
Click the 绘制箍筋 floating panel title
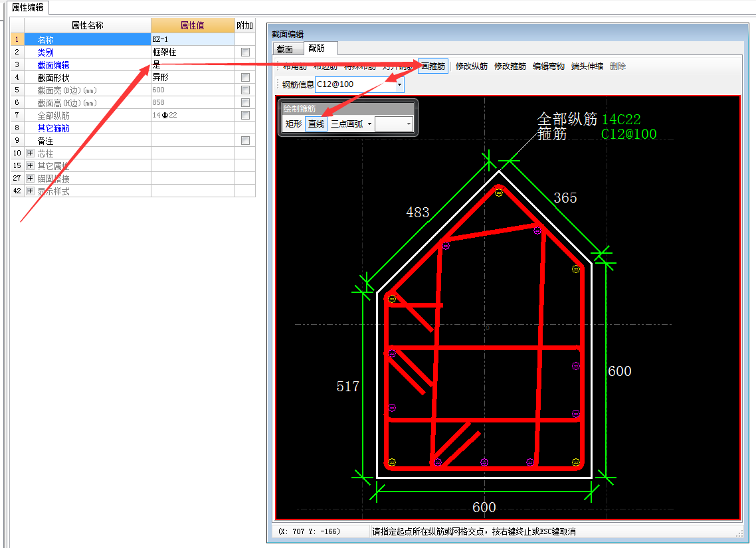click(x=347, y=109)
